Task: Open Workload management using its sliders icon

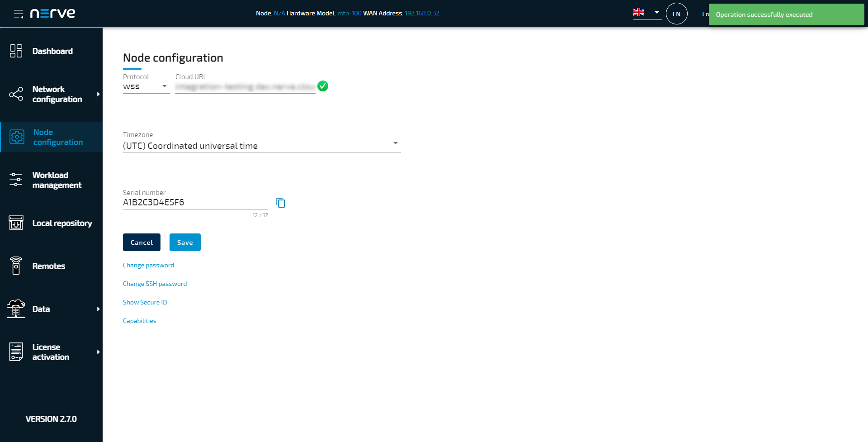Action: coord(16,180)
